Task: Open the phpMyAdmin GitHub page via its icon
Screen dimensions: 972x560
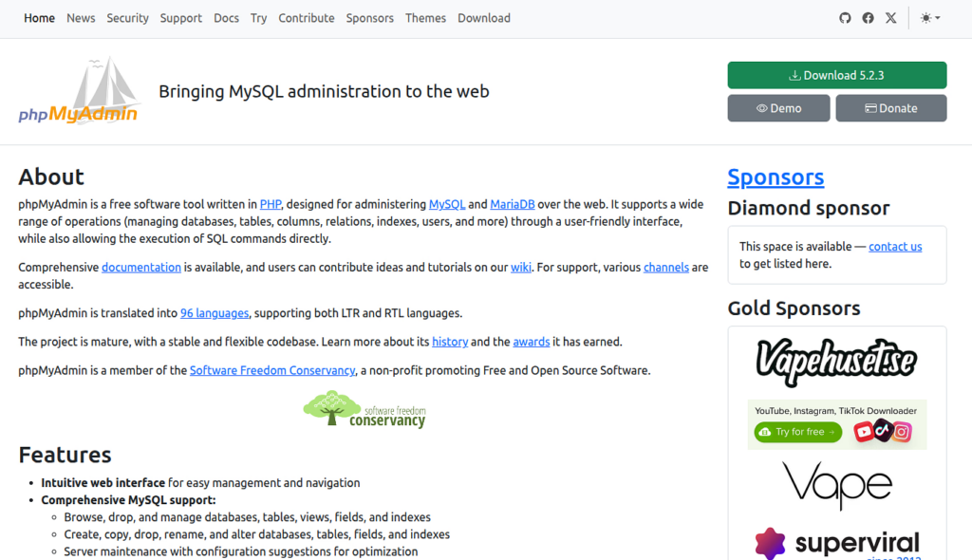Action: (x=846, y=17)
